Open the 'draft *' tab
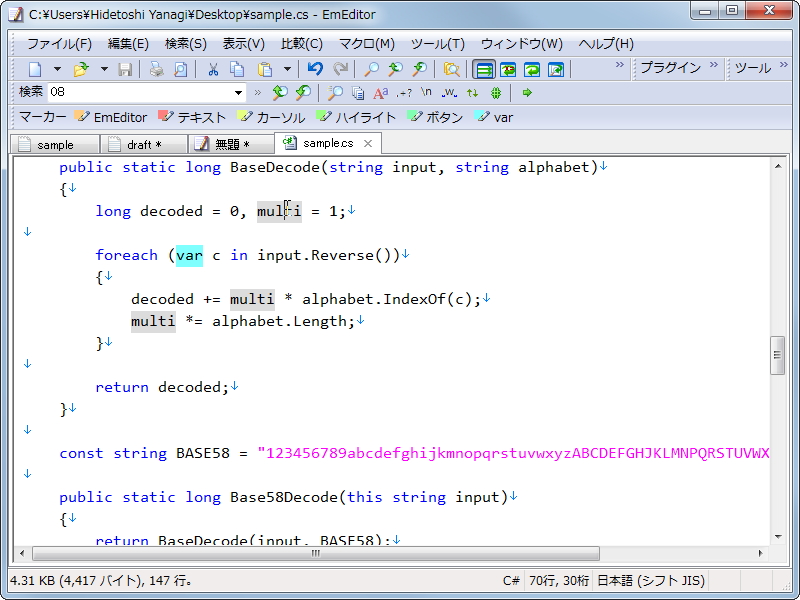Viewport: 800px width, 600px height. [144, 144]
